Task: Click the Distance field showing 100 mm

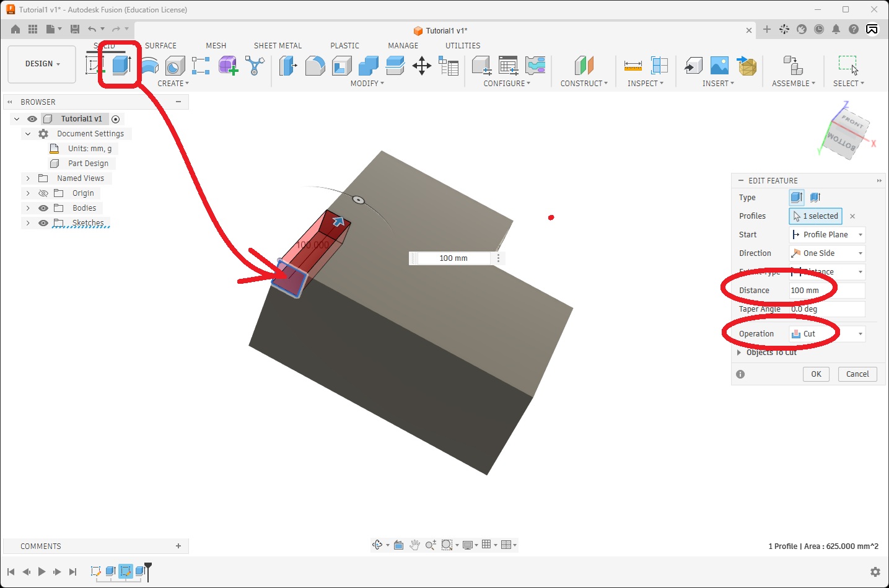Action: 827,291
